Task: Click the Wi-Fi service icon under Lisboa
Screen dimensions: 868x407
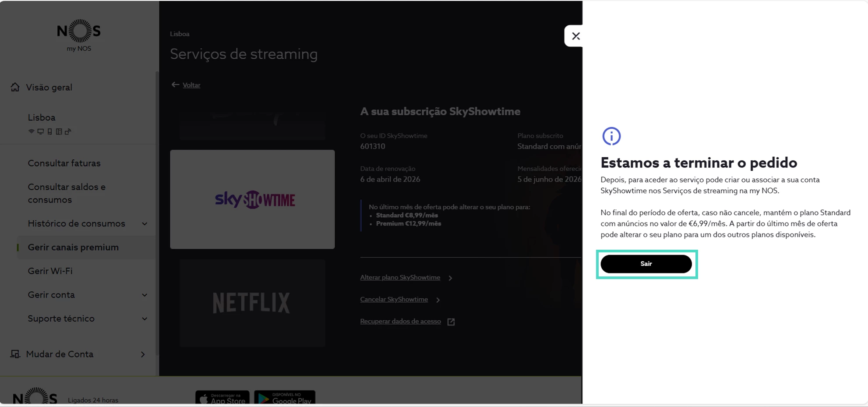Action: [31, 131]
